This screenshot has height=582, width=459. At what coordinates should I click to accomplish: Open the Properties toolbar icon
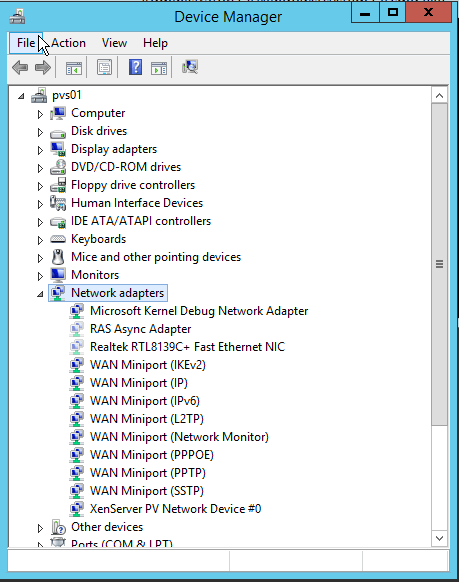(104, 68)
